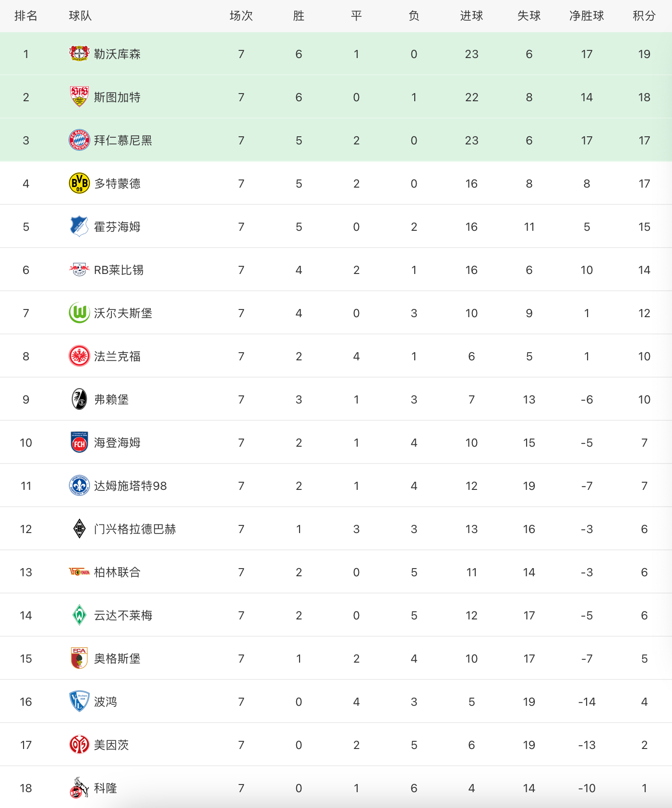Open the Bayern Munich crest icon
Viewport: 672px width, 808px height.
tap(79, 140)
